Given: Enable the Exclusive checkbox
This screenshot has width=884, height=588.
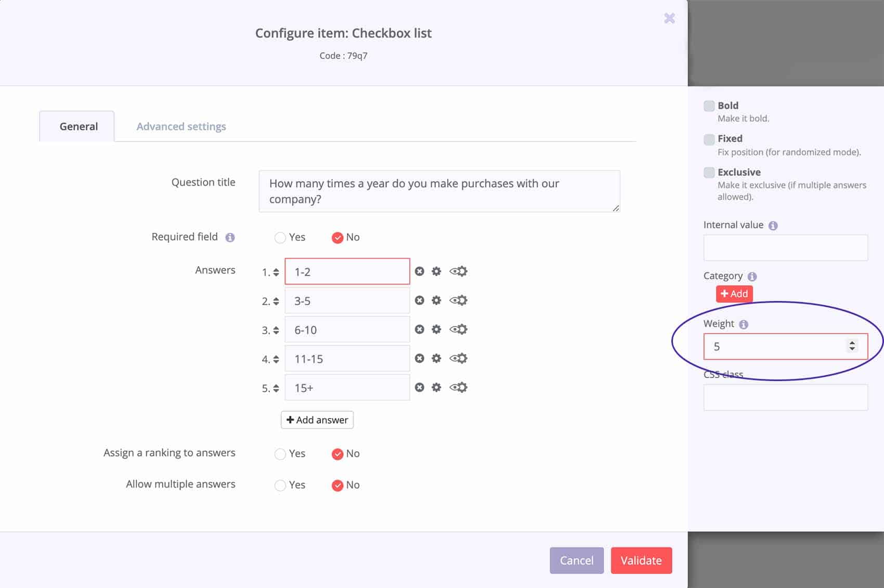Looking at the screenshot, I should (709, 173).
